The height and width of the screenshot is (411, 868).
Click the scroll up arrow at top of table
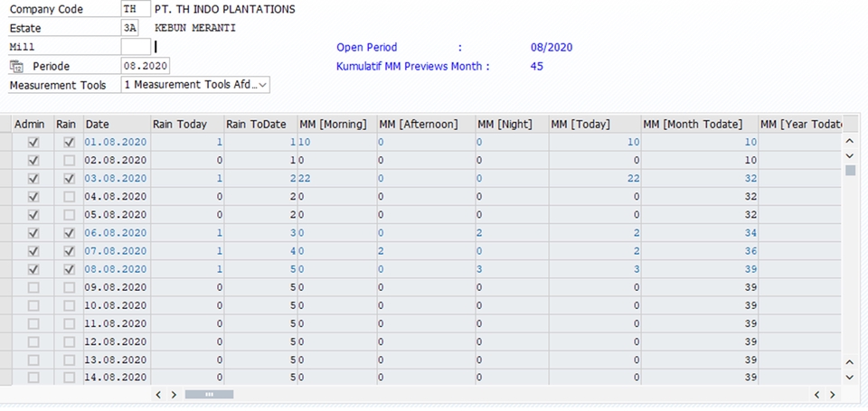tap(850, 142)
